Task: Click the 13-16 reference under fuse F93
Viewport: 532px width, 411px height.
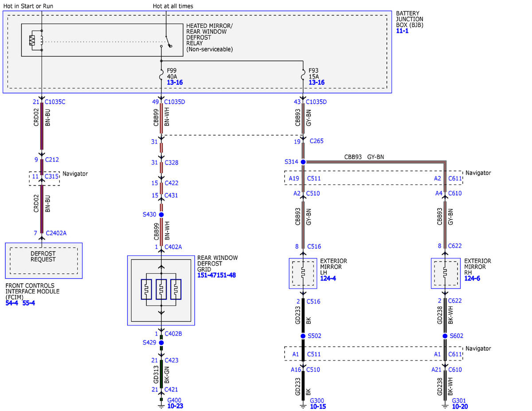Action: tap(317, 82)
